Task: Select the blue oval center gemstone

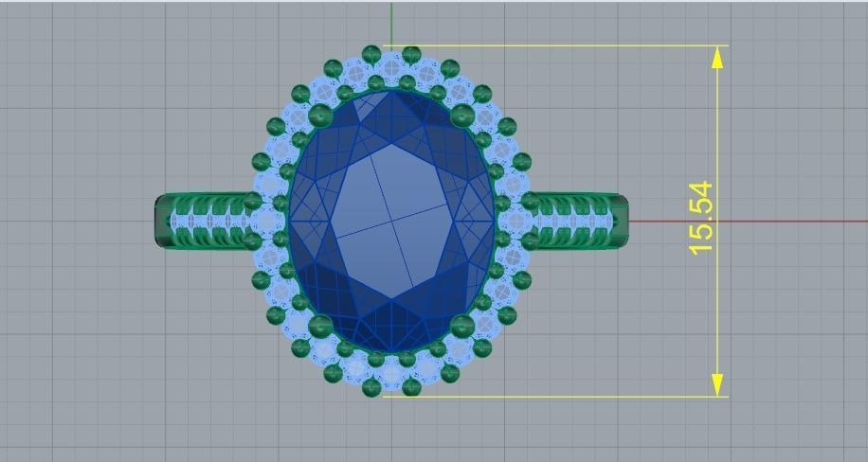Action: [x=391, y=222]
